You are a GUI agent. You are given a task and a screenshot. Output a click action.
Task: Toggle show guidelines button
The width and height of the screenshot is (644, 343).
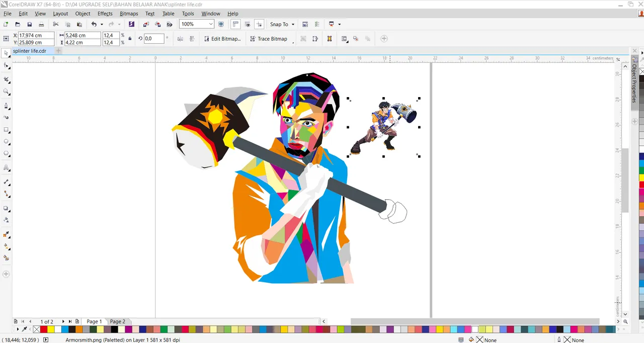[x=259, y=24]
